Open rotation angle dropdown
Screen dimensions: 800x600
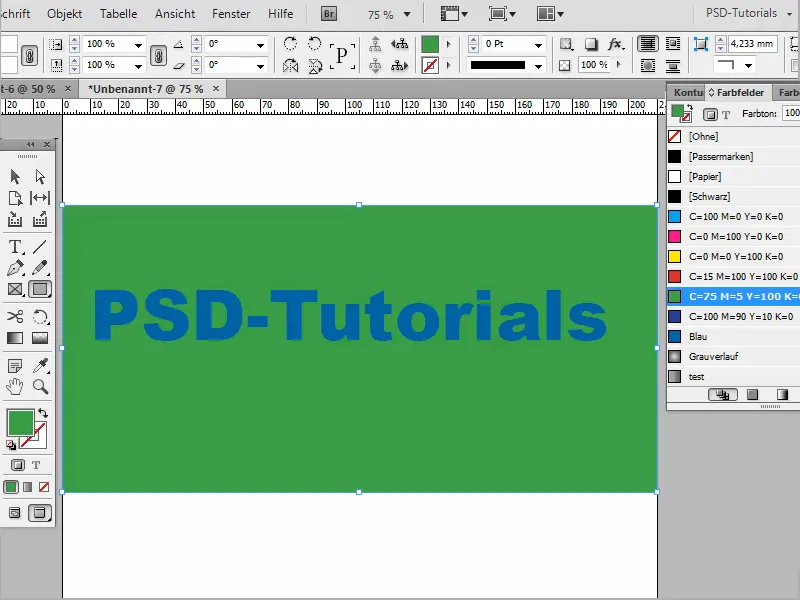click(260, 45)
